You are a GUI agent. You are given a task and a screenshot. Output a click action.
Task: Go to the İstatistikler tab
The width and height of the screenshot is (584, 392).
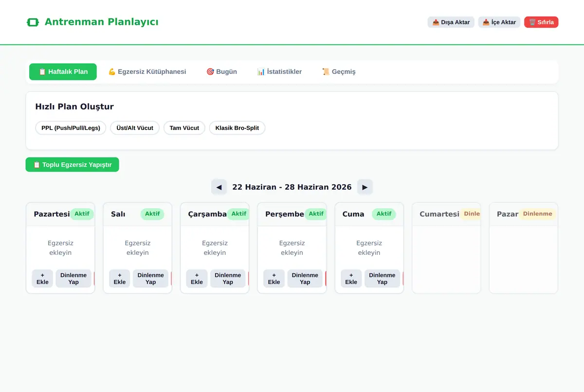pos(279,71)
